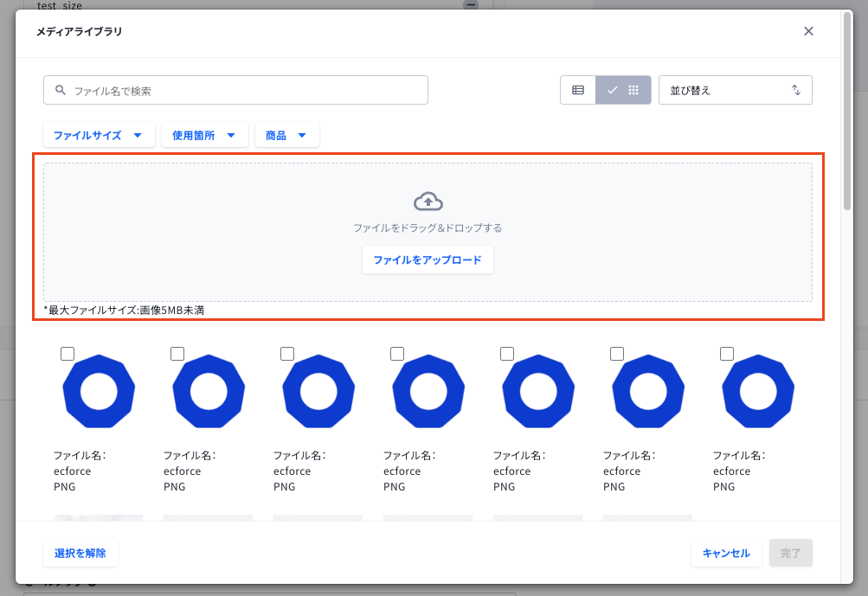Click ファイルをドラッグ&ドロップする text

pyautogui.click(x=428, y=228)
